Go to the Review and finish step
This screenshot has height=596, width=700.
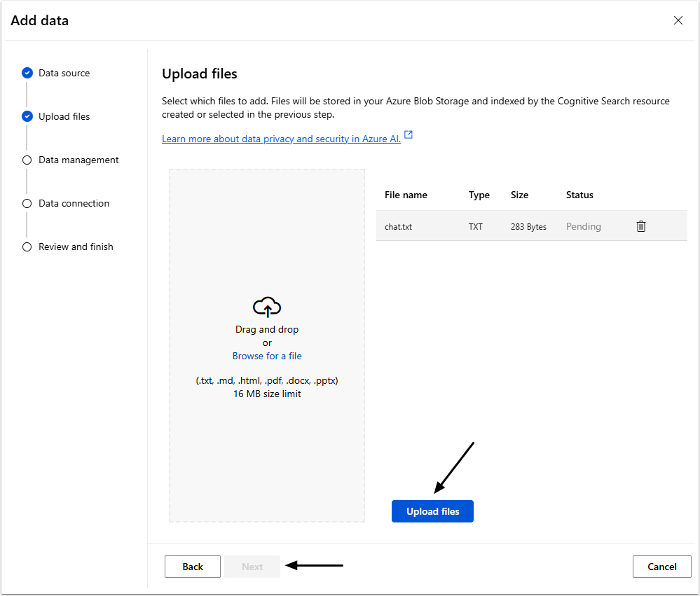click(x=76, y=247)
